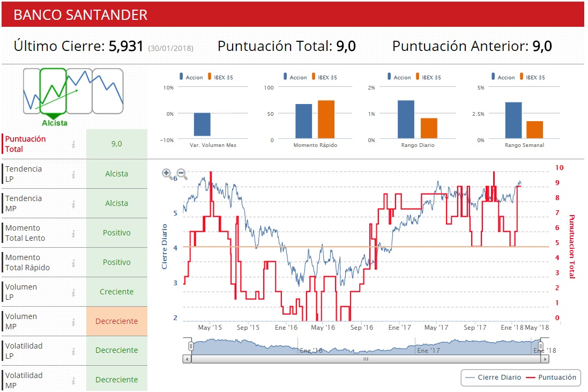Click the Último Cierre 5,931 value

click(126, 46)
